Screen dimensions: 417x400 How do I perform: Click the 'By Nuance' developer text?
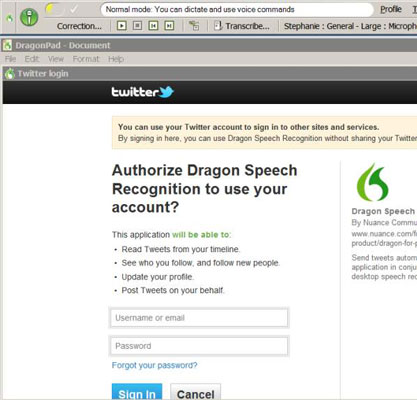click(384, 222)
